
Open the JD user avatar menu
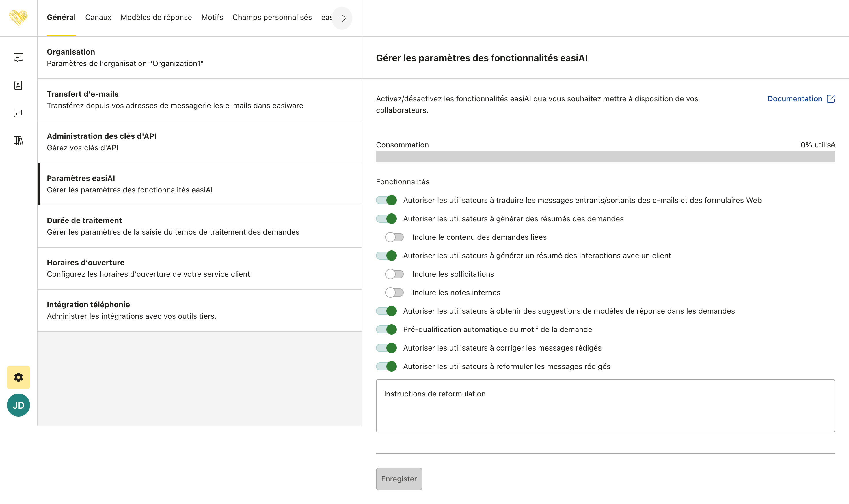(18, 405)
